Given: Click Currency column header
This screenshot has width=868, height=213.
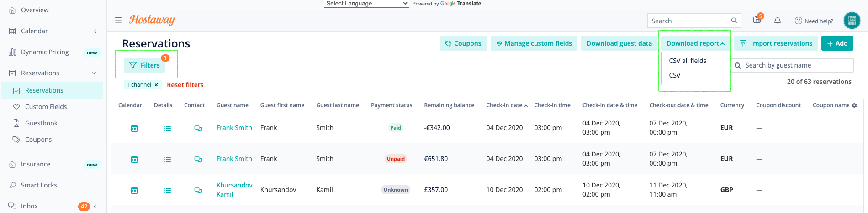Looking at the screenshot, I should (732, 105).
